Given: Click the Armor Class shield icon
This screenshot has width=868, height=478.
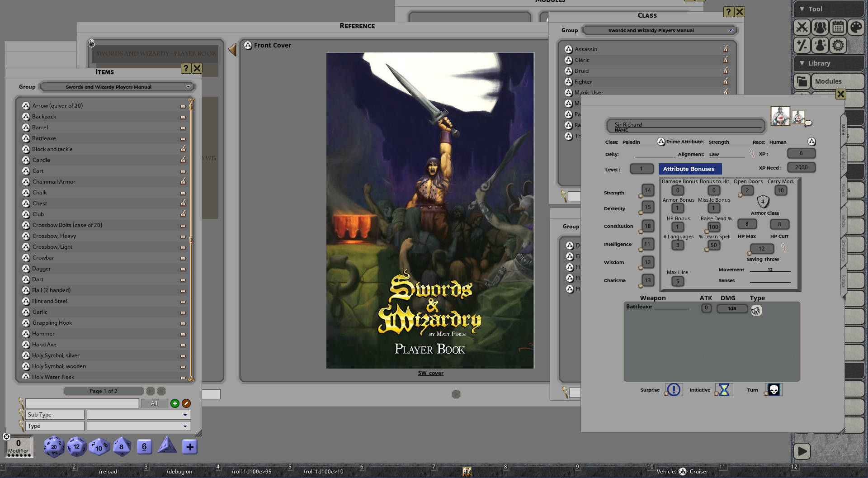Looking at the screenshot, I should pos(763,201).
